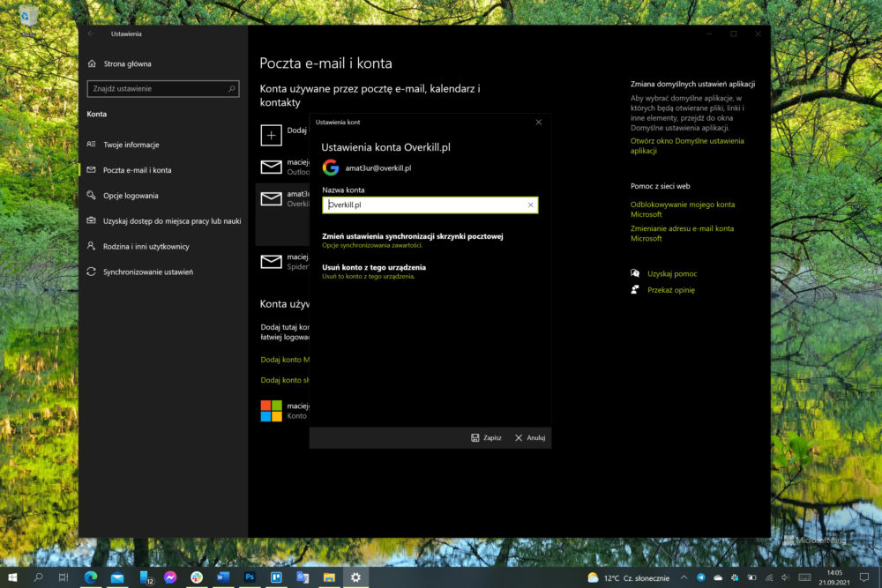Click the Microsoft account logo tile
The image size is (882, 588).
(x=271, y=411)
